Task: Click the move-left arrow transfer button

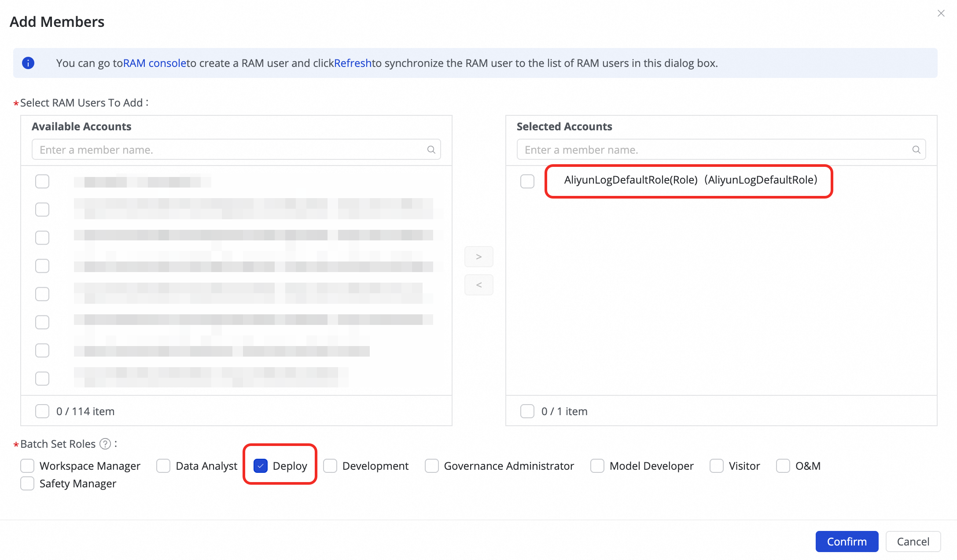Action: pyautogui.click(x=478, y=285)
